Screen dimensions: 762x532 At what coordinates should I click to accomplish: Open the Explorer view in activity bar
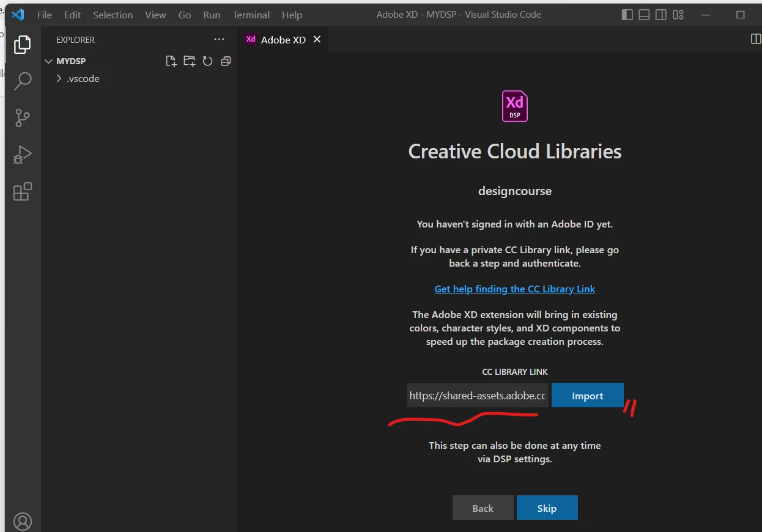23,44
